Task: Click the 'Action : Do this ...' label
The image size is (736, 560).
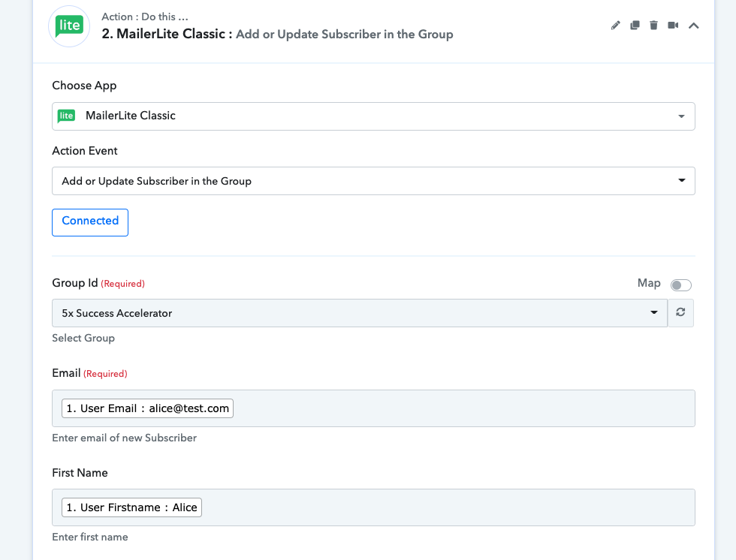Action: pyautogui.click(x=144, y=17)
